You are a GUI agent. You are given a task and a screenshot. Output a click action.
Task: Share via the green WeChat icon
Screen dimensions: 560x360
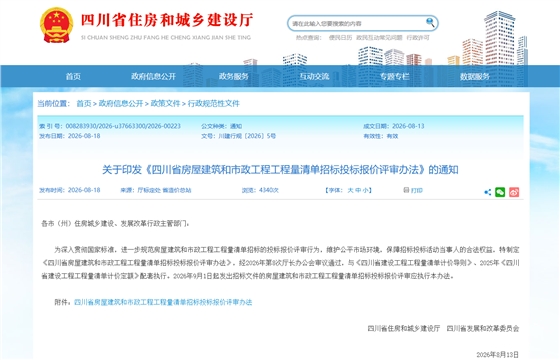coord(500,192)
